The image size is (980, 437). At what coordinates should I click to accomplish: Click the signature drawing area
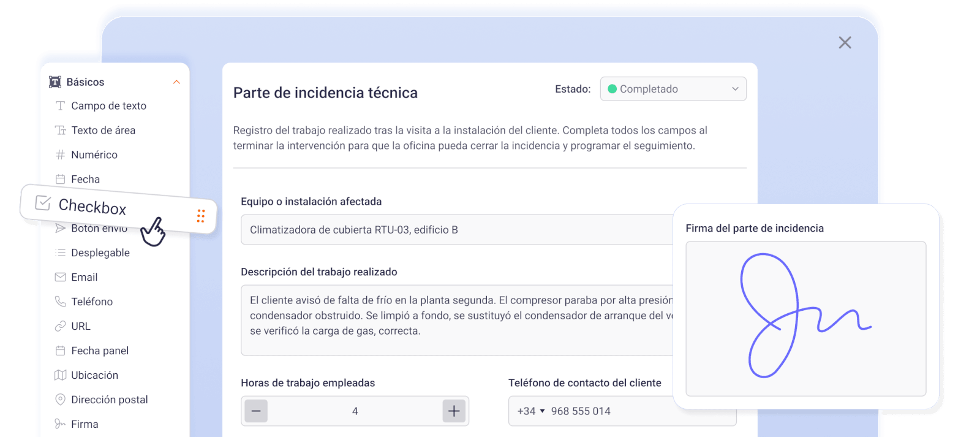click(806, 319)
